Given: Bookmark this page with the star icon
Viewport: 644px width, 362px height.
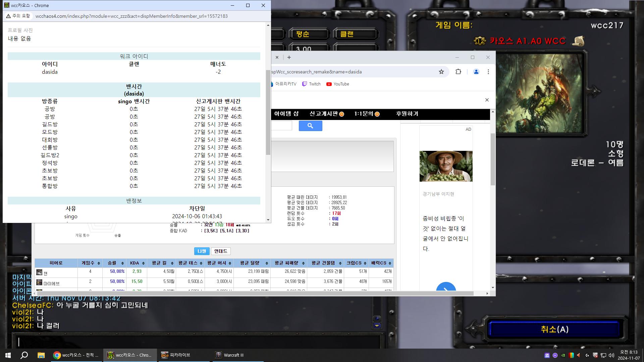Looking at the screenshot, I should point(441,72).
